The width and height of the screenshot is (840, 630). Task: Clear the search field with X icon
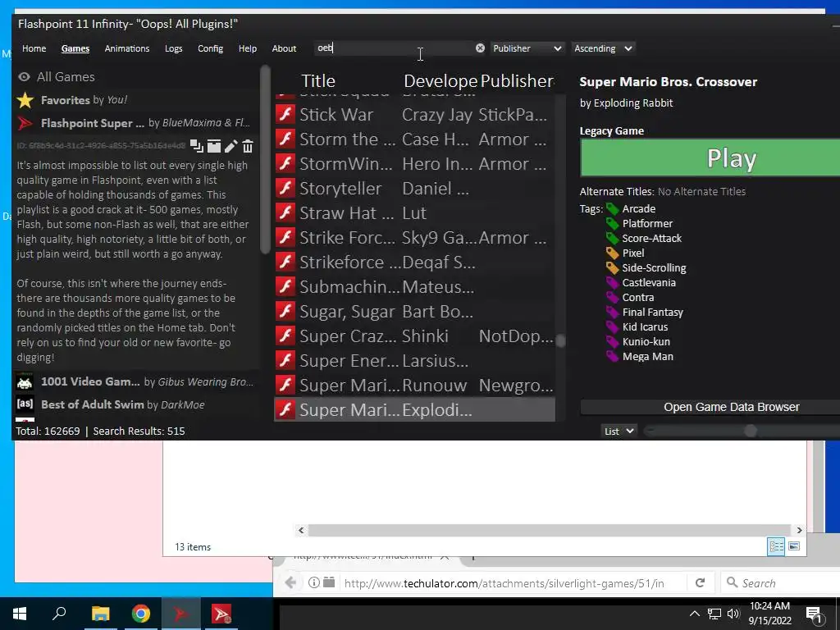480,48
